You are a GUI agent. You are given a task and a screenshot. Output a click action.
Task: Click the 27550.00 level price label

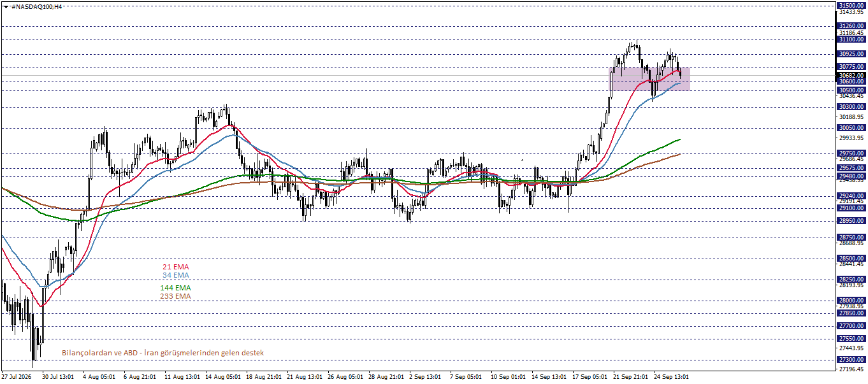pos(851,339)
